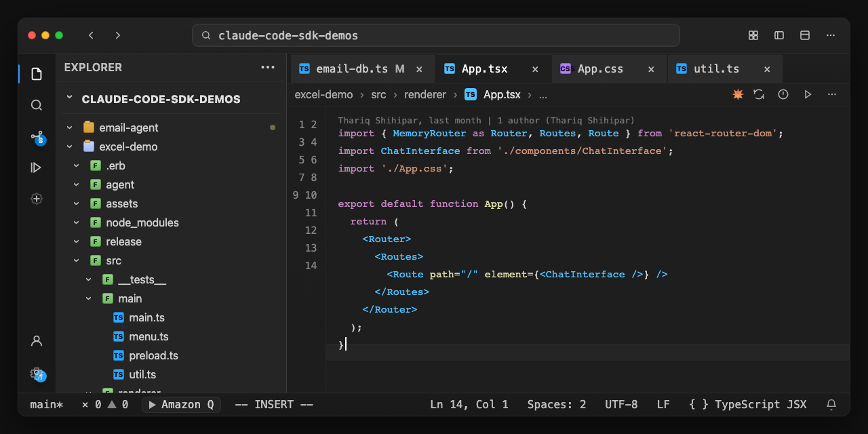The width and height of the screenshot is (868, 434).
Task: Click TypeScript JSX language mode
Action: click(748, 405)
